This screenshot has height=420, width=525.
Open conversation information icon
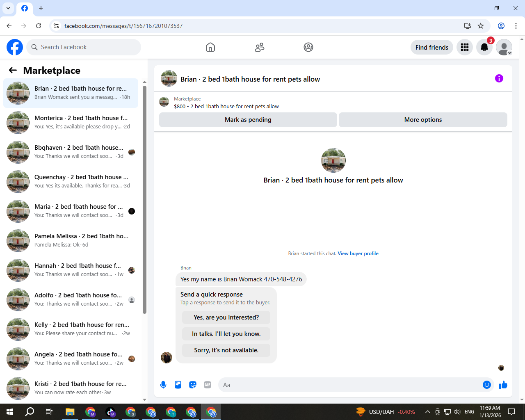(x=499, y=78)
